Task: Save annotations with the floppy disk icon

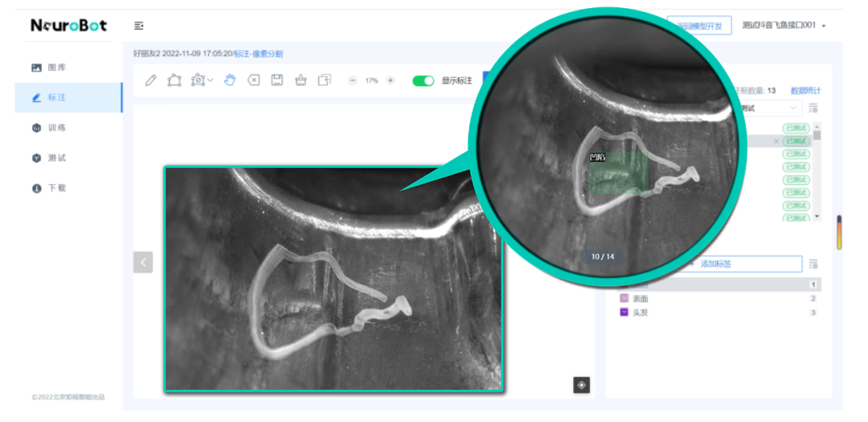Action: tap(276, 80)
